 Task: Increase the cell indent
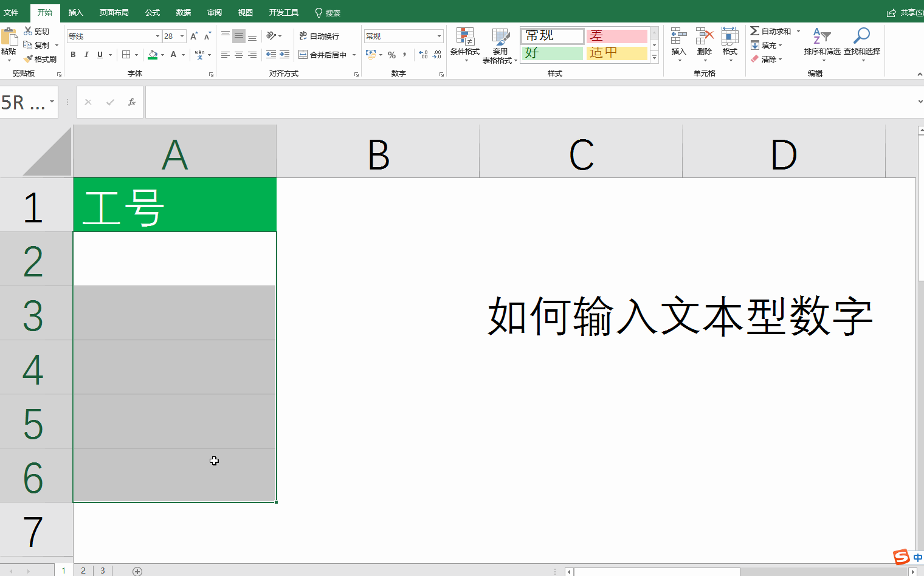pyautogui.click(x=284, y=55)
